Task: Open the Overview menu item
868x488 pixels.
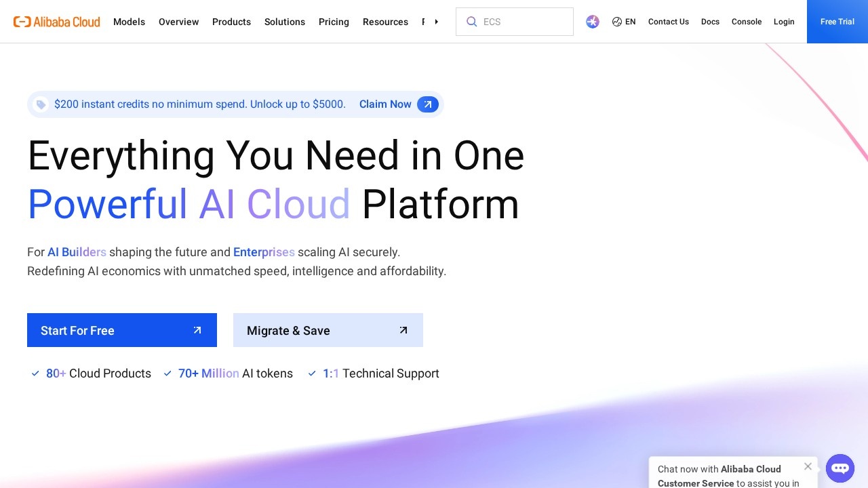Action: click(178, 22)
